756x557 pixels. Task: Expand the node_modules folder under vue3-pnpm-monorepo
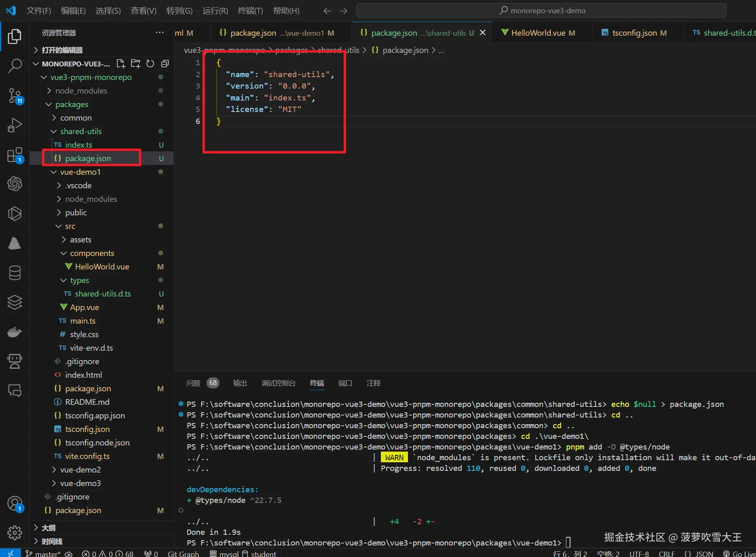coord(81,91)
